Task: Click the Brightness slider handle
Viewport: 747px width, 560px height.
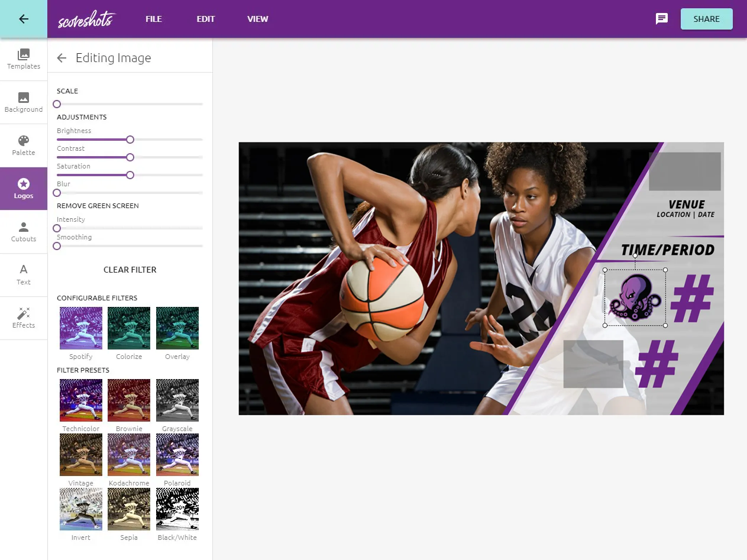Action: (x=130, y=140)
